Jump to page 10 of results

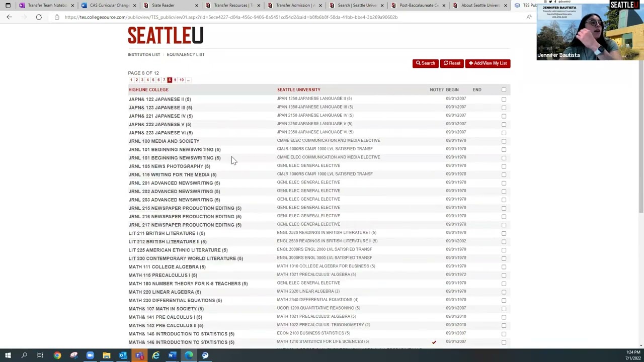(x=182, y=80)
